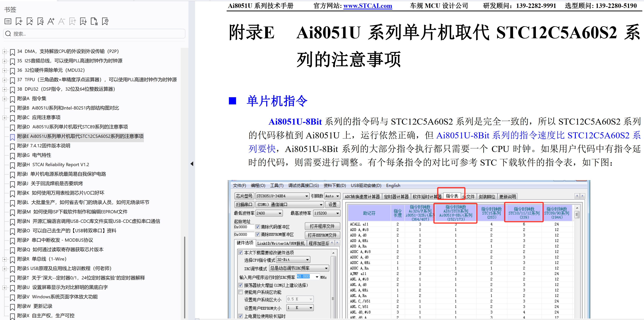This screenshot has width=644, height=320.
Task: Select 定时器计算器 tab in embedded screenshot
Action: pyautogui.click(x=396, y=197)
